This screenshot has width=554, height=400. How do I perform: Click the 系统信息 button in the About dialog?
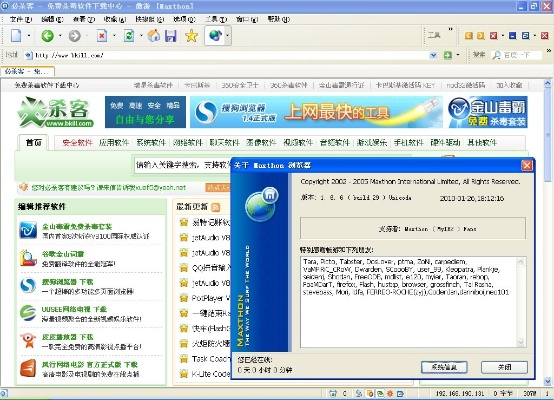(x=444, y=367)
